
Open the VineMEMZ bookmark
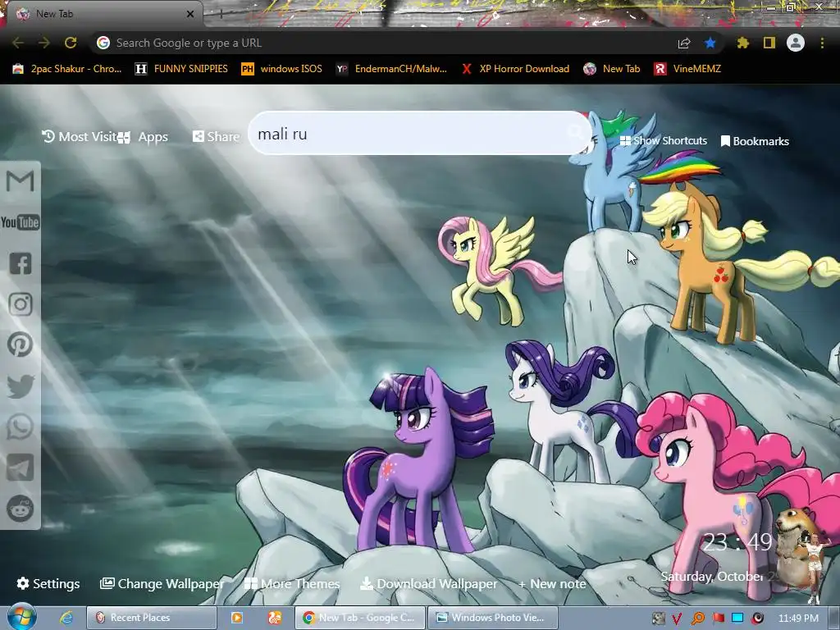pyautogui.click(x=687, y=69)
